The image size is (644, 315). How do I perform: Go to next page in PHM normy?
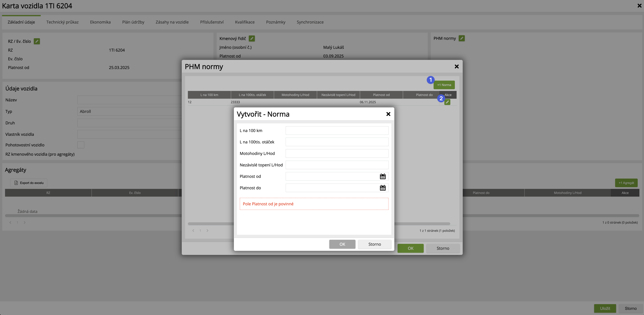click(x=207, y=231)
